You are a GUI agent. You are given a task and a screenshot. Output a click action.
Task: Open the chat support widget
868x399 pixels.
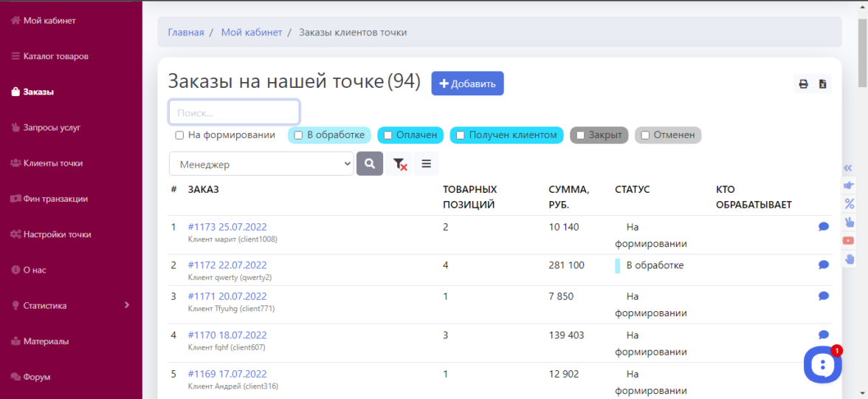tap(822, 364)
